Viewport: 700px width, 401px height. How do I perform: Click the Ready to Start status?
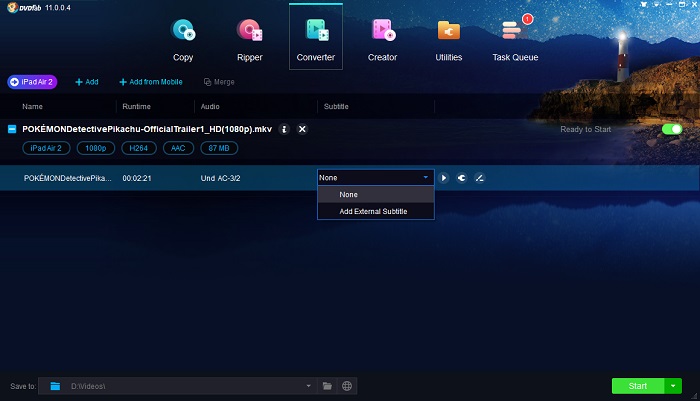click(x=586, y=129)
